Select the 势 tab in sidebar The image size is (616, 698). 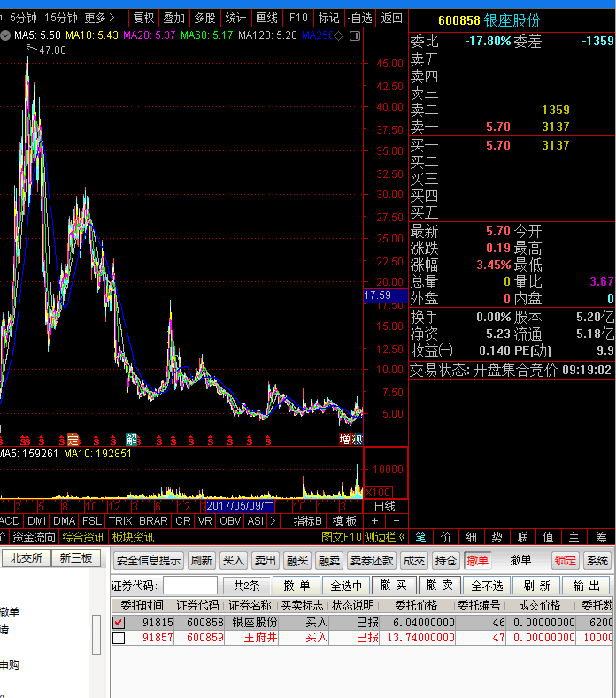(x=497, y=537)
